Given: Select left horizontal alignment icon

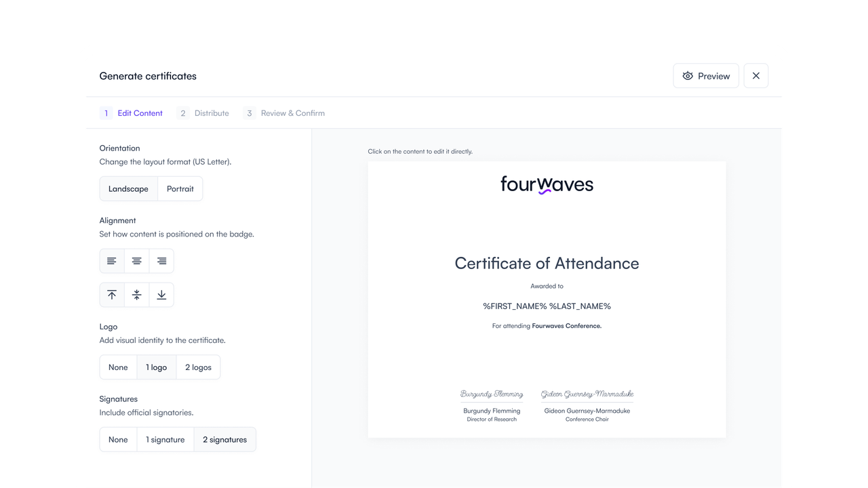Looking at the screenshot, I should [x=112, y=261].
